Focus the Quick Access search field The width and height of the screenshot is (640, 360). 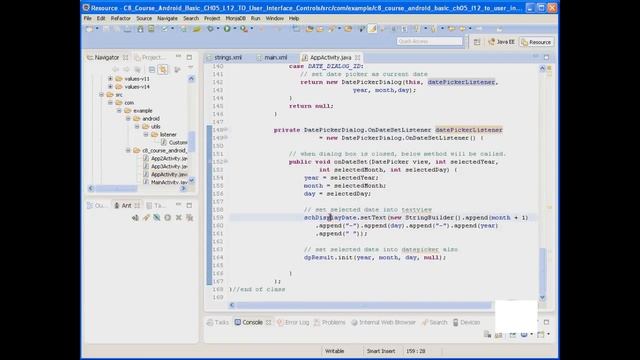point(429,41)
